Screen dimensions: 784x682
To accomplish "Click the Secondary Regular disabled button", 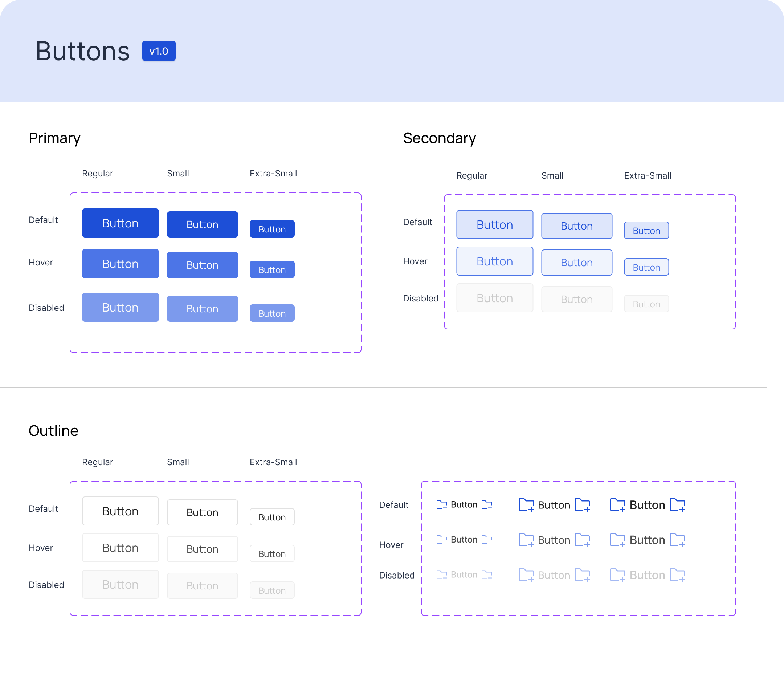I will pos(494,298).
